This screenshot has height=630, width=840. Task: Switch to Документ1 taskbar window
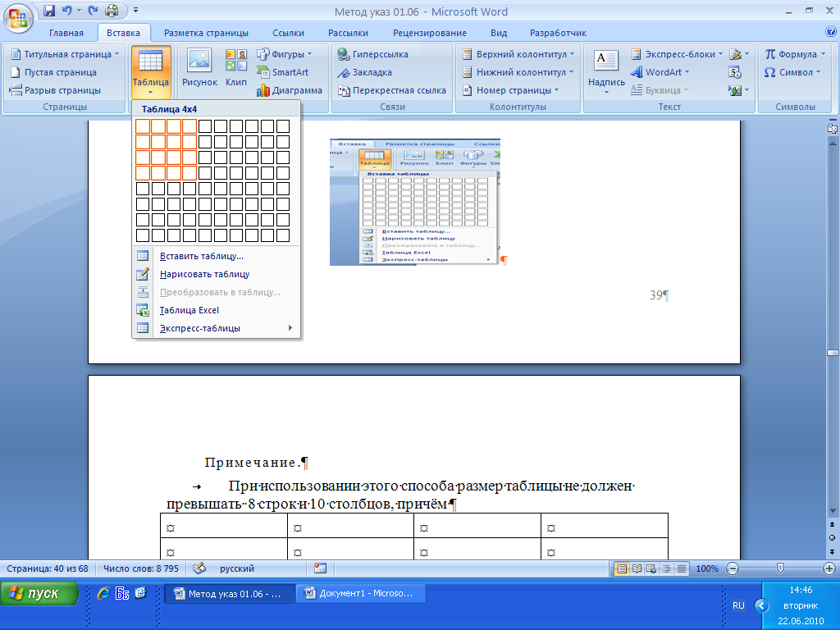(x=361, y=594)
